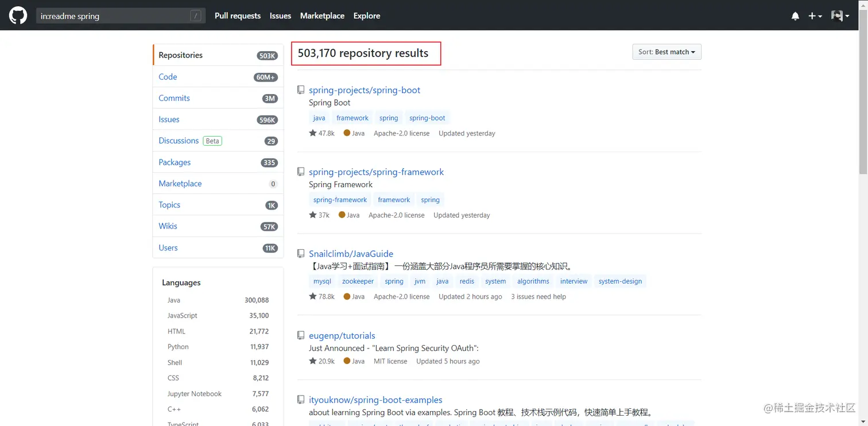Select Wikis results filter
The height and width of the screenshot is (426, 868).
(218, 226)
